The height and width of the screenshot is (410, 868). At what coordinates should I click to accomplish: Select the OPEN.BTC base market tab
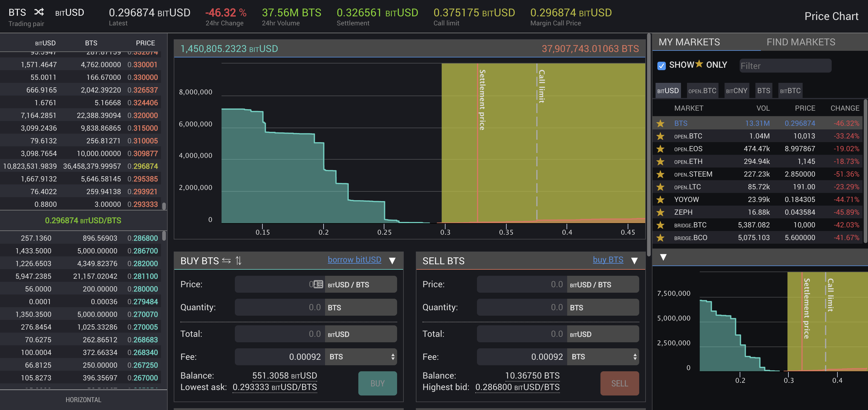tap(702, 90)
